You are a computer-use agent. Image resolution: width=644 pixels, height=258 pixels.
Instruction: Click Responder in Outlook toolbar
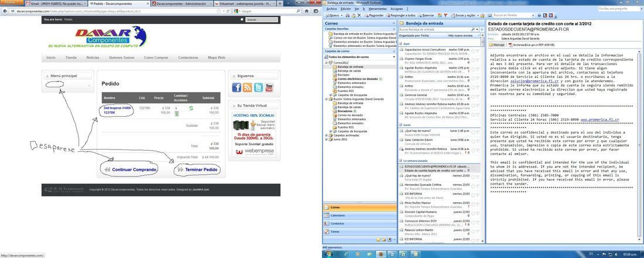click(374, 15)
